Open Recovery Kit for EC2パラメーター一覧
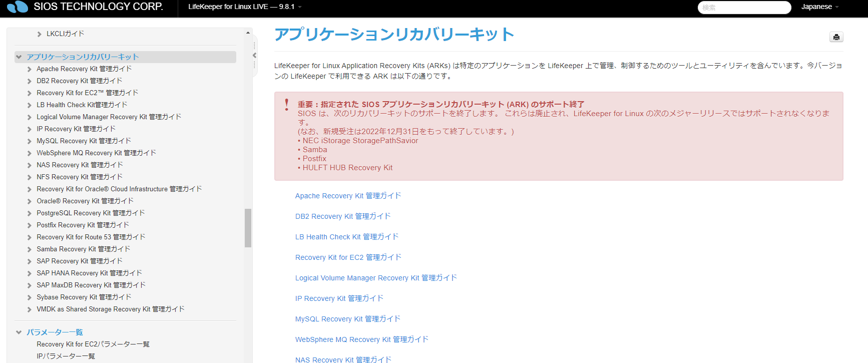Image resolution: width=868 pixels, height=363 pixels. tap(93, 344)
